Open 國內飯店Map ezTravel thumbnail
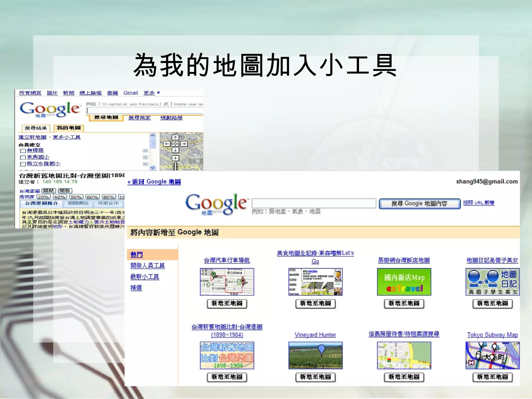The image size is (532, 399). 404,282
